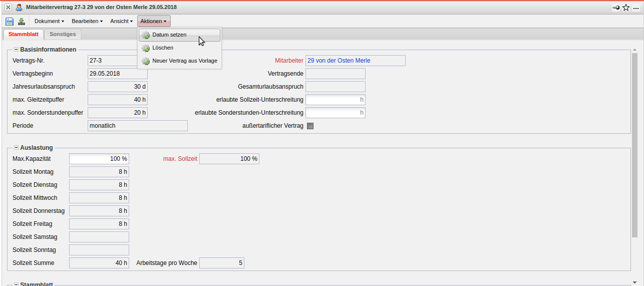Click the Sollzeit Donnerstag field
This screenshot has height=286, width=644.
pyautogui.click(x=99, y=211)
